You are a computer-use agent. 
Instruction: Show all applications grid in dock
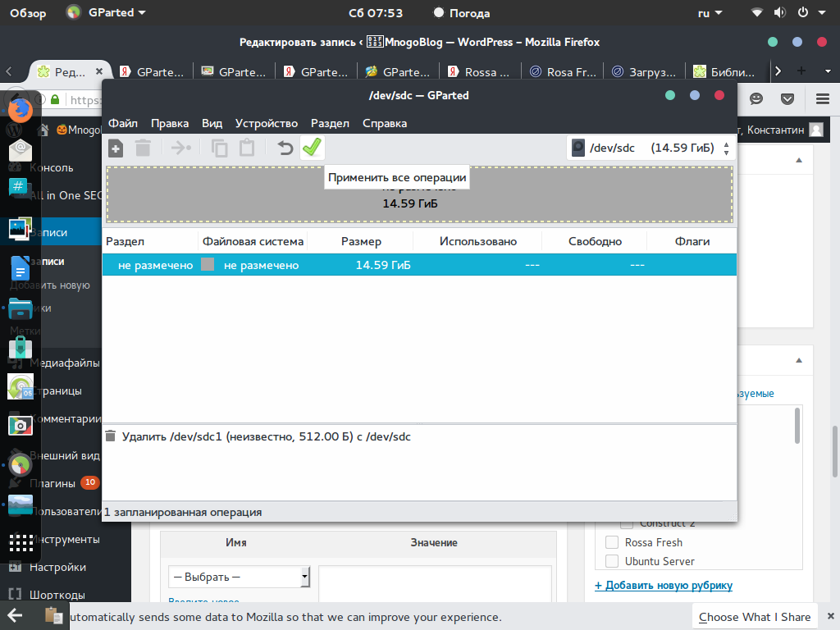(x=21, y=543)
